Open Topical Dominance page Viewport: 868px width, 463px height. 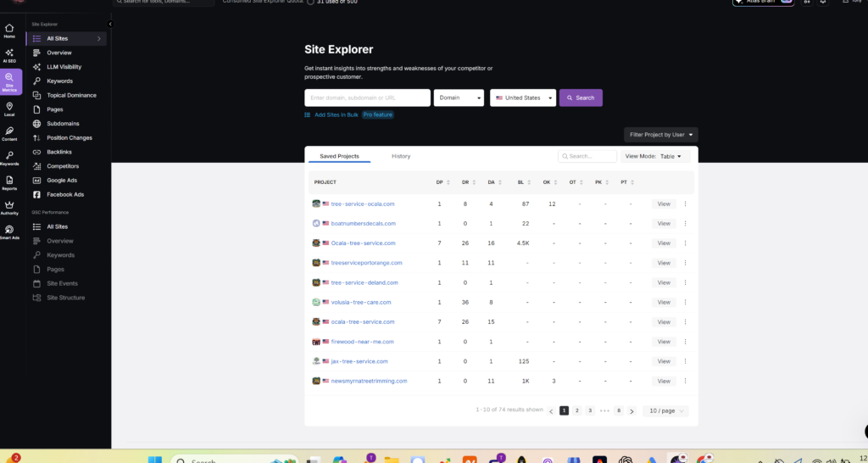tap(71, 95)
